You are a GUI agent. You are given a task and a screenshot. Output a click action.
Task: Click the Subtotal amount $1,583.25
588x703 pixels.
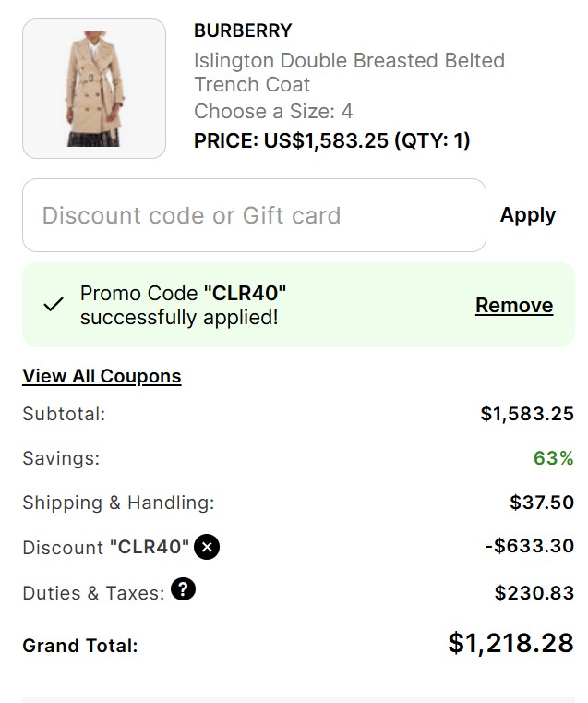526,414
